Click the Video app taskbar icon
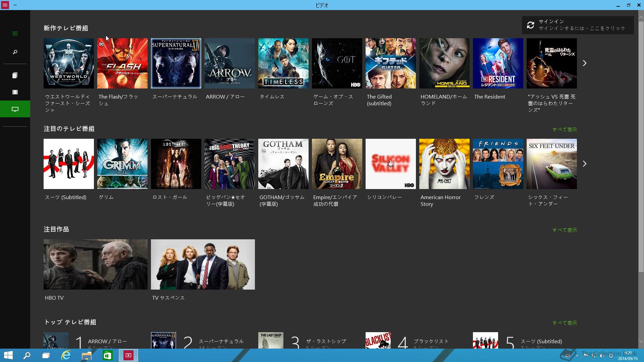This screenshot has width=644, height=362. point(128,355)
